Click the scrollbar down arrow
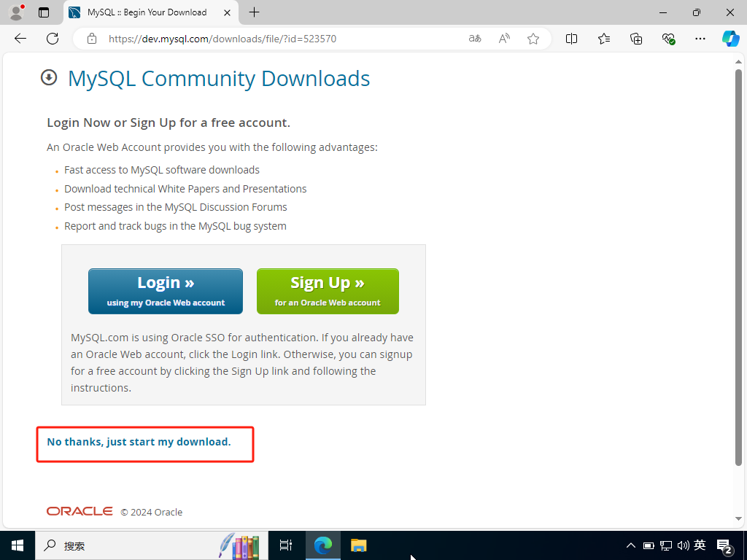The height and width of the screenshot is (560, 747). point(738,518)
